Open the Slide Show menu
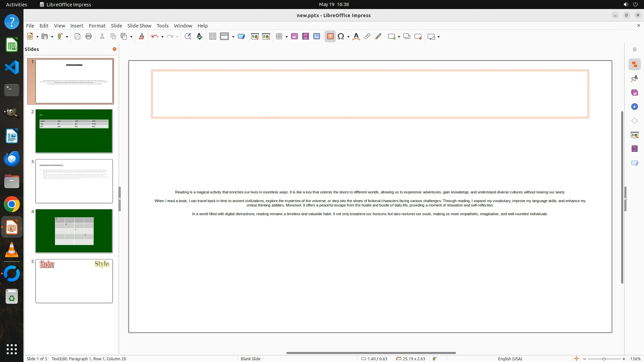The width and height of the screenshot is (644, 362). coord(139,26)
